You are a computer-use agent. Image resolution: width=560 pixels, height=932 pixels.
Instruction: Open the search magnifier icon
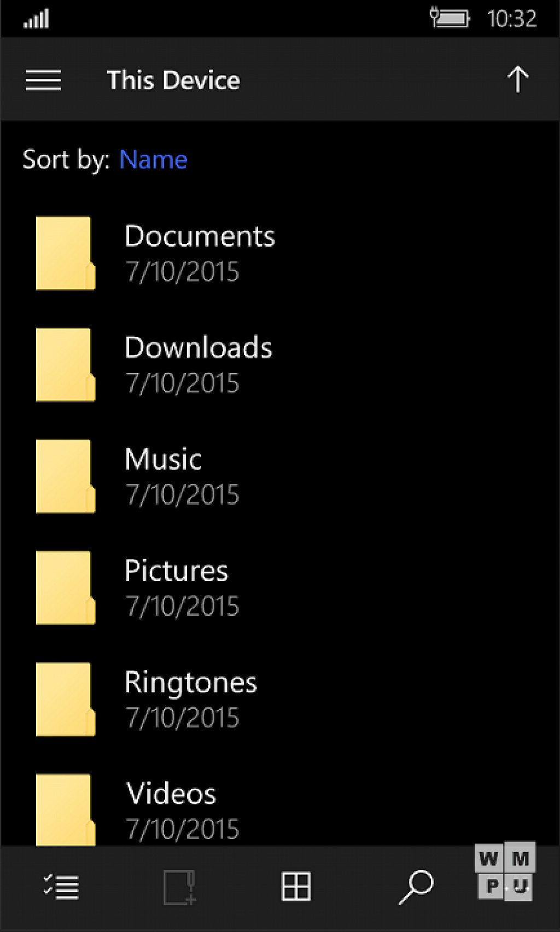tap(416, 887)
